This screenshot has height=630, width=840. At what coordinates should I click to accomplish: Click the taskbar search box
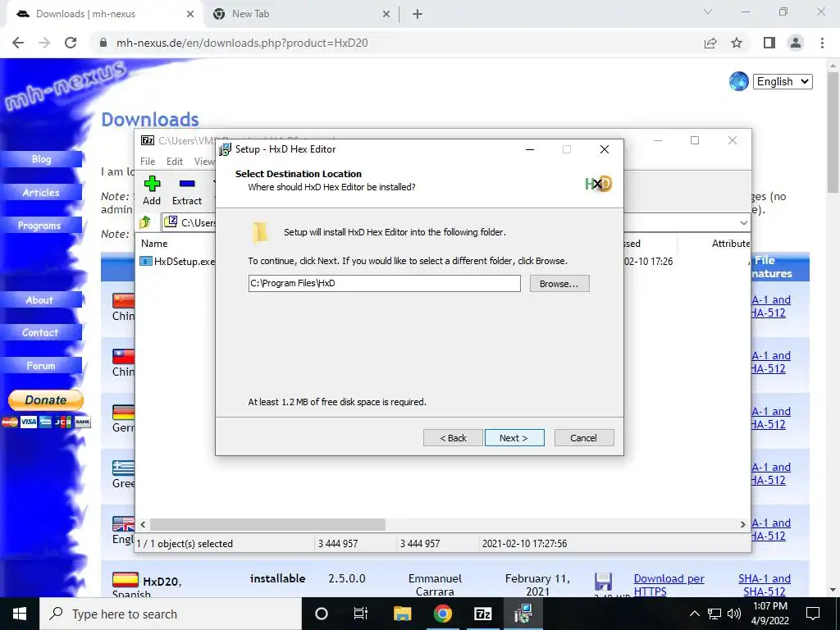171,614
